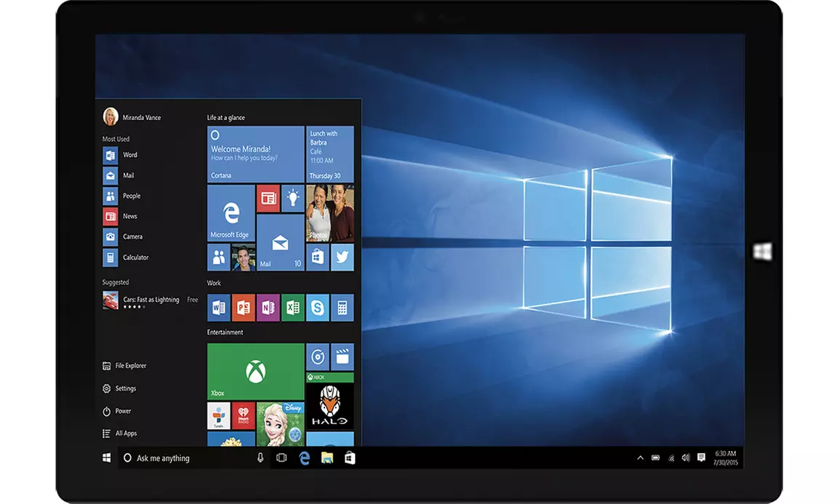Launch the Excel tile under Work
This screenshot has width=840, height=504.
292,308
